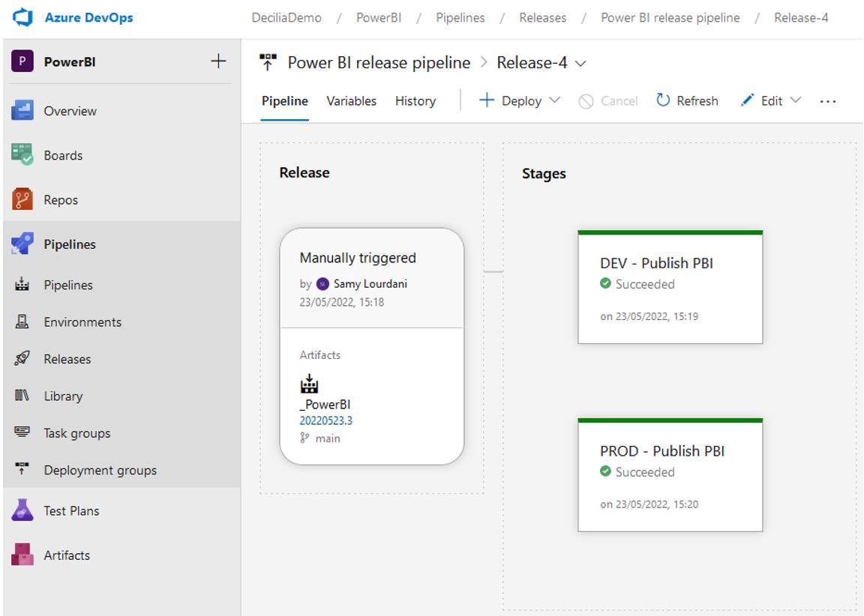The height and width of the screenshot is (616, 864).
Task: Click the Environments icon
Action: pyautogui.click(x=22, y=321)
